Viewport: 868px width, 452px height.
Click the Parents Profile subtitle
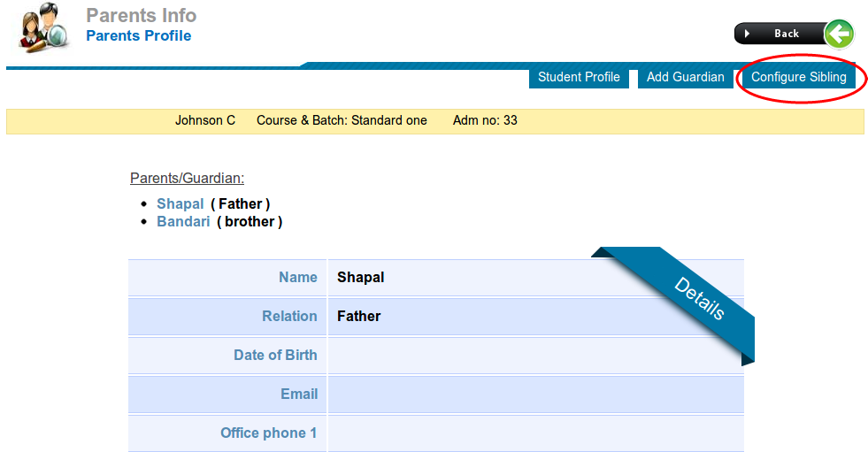(138, 35)
